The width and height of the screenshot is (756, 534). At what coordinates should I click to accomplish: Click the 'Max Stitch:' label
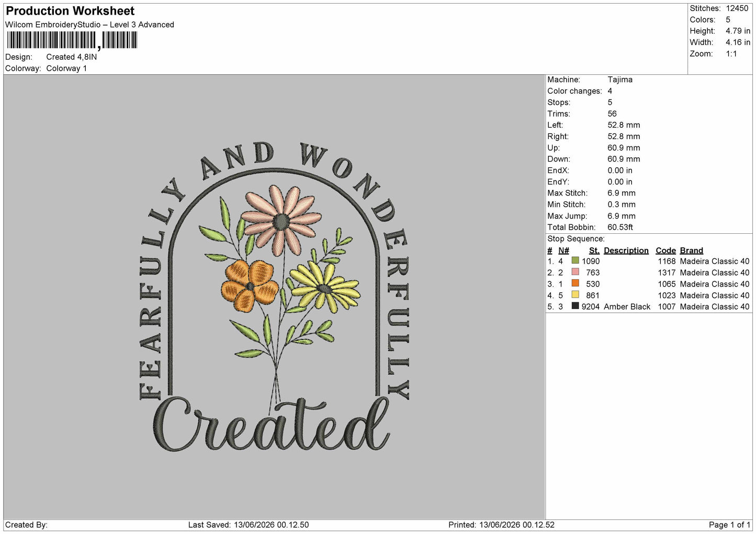[x=567, y=193]
